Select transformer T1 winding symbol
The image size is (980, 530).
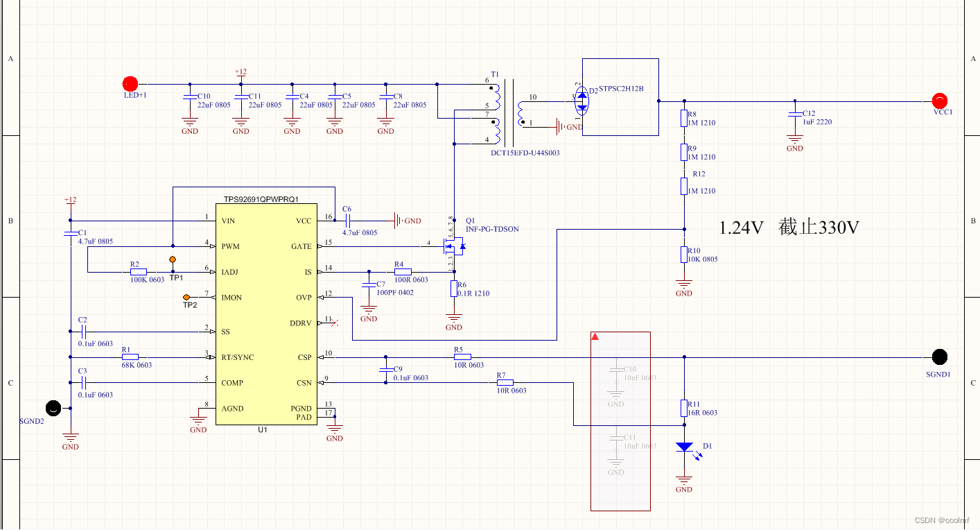tap(509, 112)
